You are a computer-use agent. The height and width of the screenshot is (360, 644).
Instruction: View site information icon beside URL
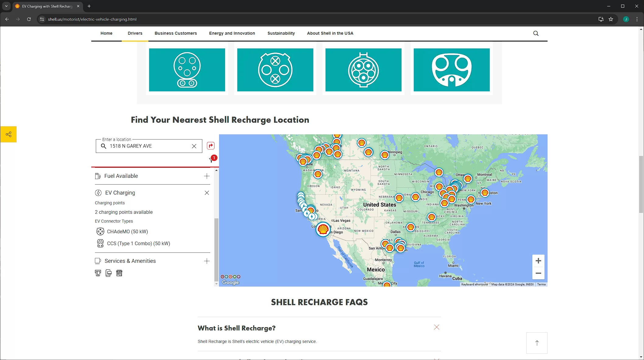coord(42,19)
